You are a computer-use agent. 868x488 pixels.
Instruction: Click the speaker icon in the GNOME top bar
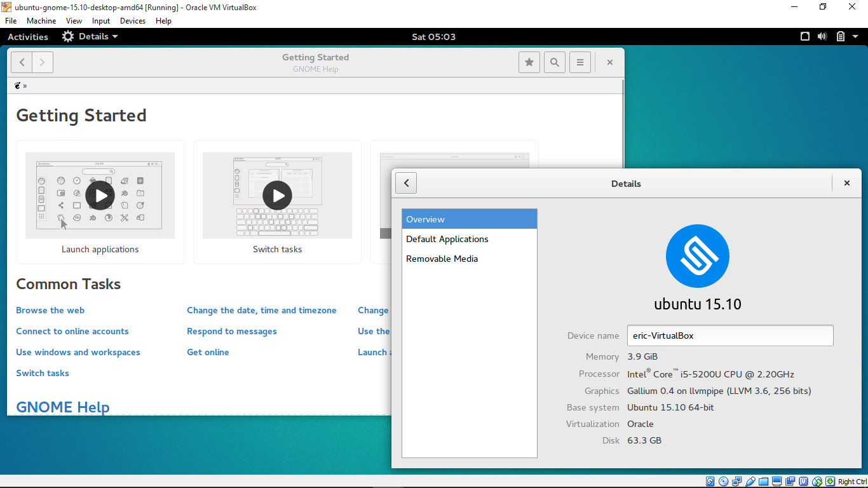(x=822, y=36)
